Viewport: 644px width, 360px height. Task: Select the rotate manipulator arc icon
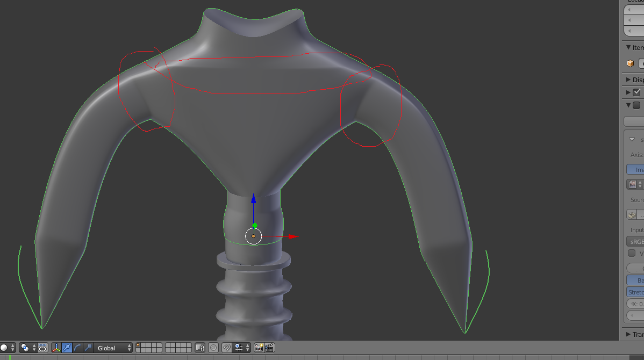pos(77,348)
